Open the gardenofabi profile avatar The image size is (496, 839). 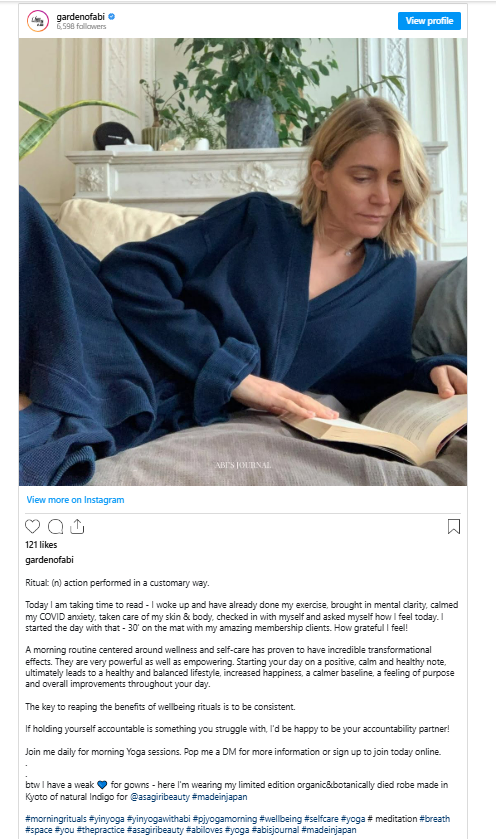pos(37,21)
